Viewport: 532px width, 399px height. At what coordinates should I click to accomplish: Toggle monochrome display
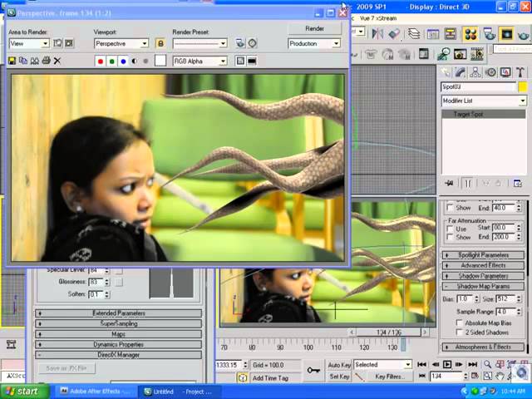tap(145, 62)
